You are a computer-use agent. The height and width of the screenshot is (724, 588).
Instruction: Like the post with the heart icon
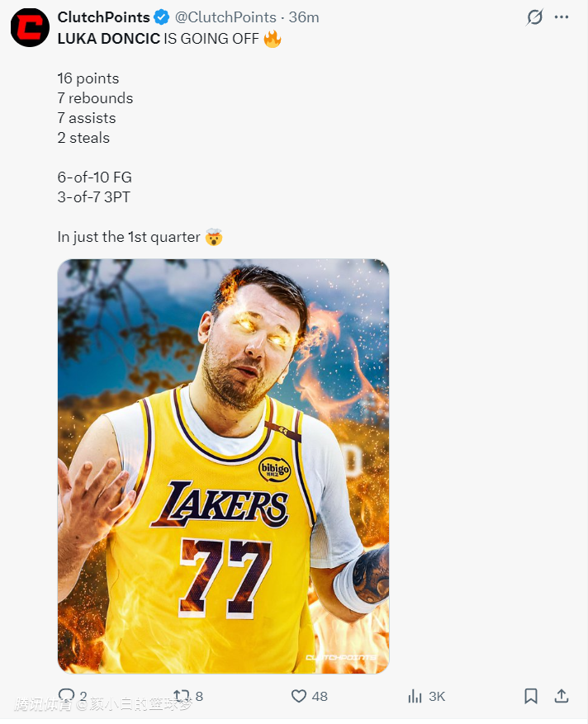[x=299, y=696]
